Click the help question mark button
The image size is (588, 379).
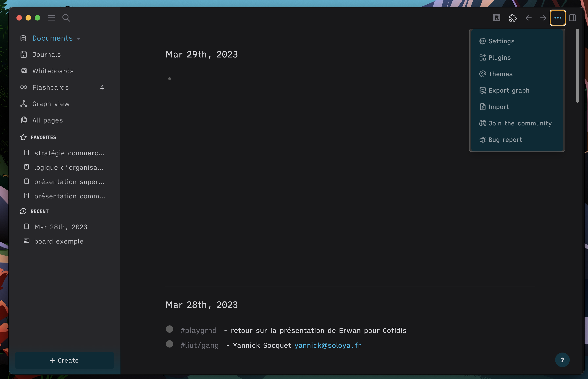[x=562, y=360]
